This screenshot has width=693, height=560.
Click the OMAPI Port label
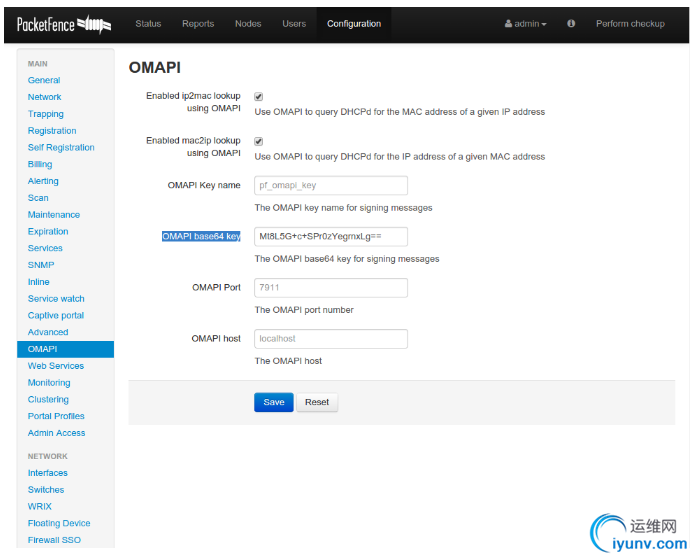216,287
